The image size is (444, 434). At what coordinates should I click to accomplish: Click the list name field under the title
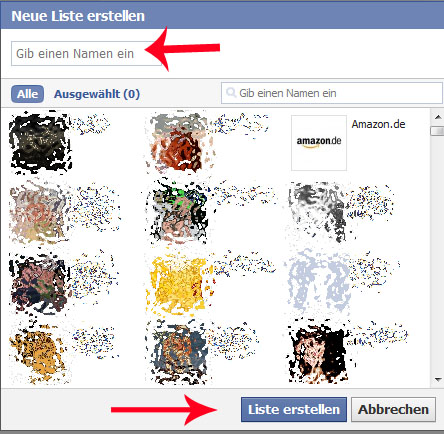point(87,54)
